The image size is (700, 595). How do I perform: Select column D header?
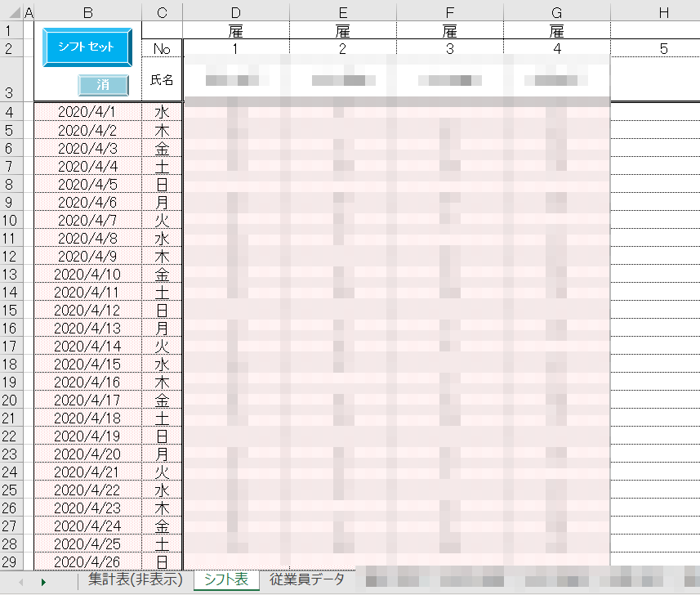[x=235, y=13]
